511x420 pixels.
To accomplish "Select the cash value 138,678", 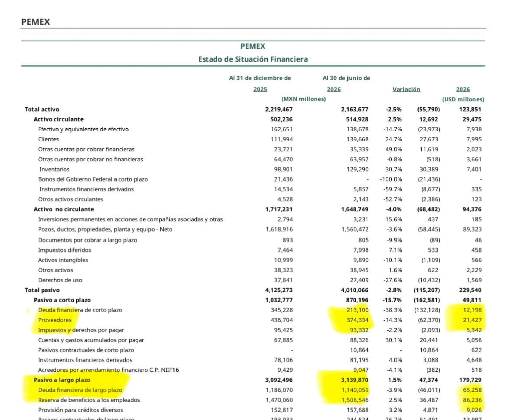I will click(x=357, y=129).
